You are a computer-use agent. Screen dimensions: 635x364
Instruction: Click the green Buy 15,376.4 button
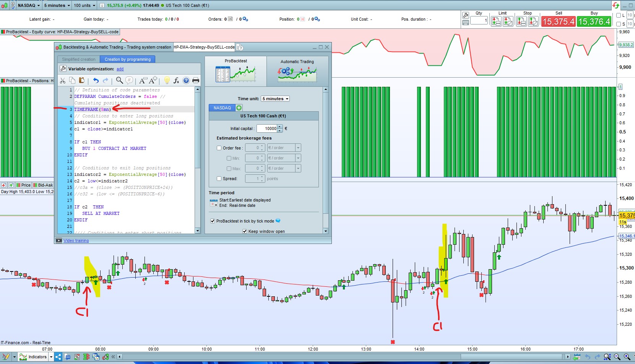click(x=594, y=22)
